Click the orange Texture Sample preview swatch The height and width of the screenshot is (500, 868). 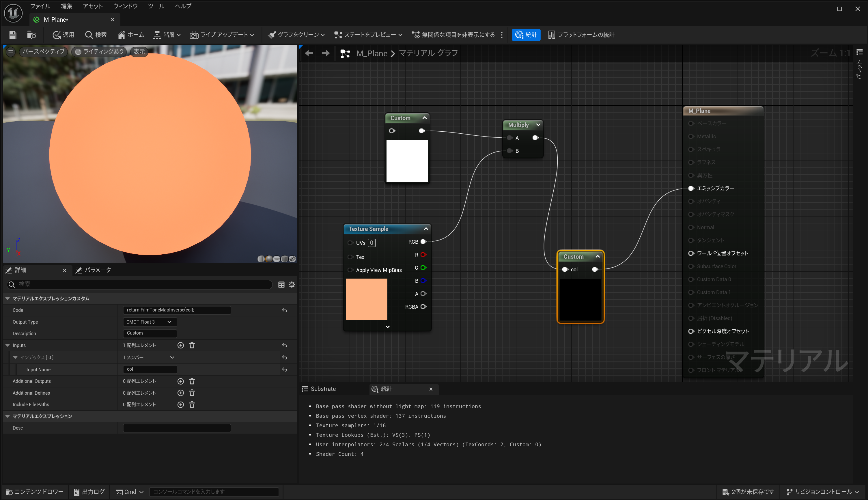tap(366, 299)
